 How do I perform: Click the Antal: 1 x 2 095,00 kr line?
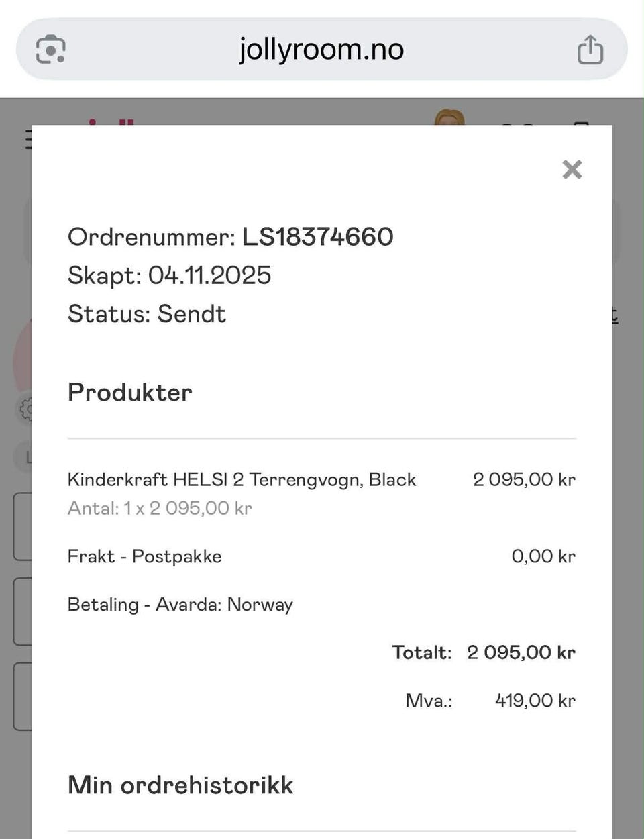tap(160, 508)
